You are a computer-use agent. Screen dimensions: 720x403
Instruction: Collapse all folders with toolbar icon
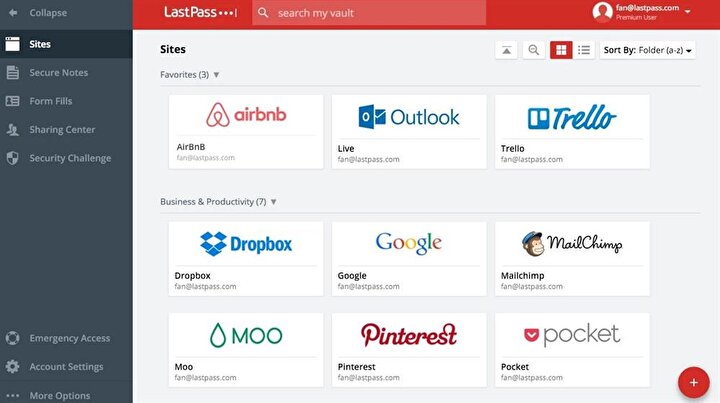tap(506, 50)
